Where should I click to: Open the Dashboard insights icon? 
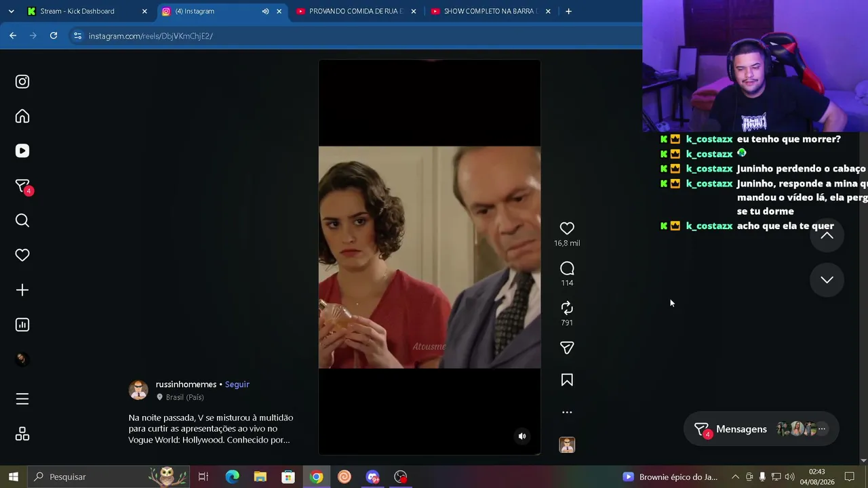22,325
